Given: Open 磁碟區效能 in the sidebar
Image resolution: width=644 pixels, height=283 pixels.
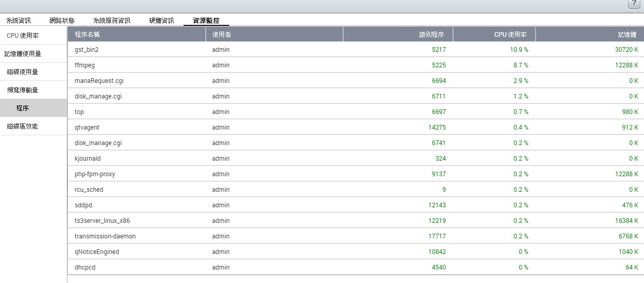Looking at the screenshot, I should tap(34, 126).
